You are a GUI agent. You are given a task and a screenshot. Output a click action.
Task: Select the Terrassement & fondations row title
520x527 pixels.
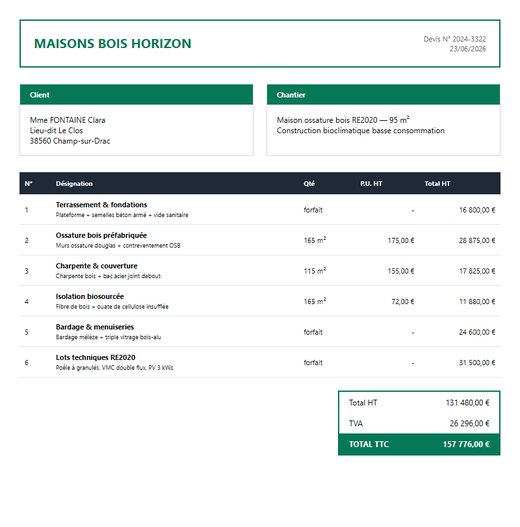(x=102, y=205)
